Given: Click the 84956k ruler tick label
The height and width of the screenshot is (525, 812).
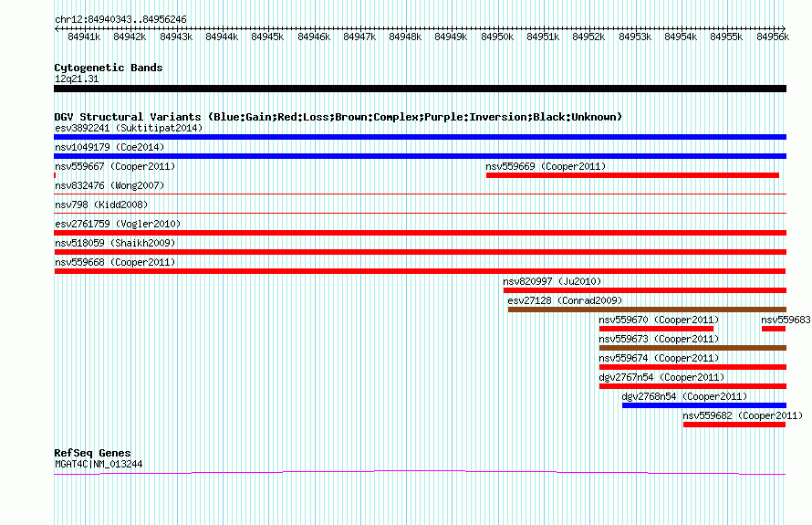Looking at the screenshot, I should [x=773, y=37].
